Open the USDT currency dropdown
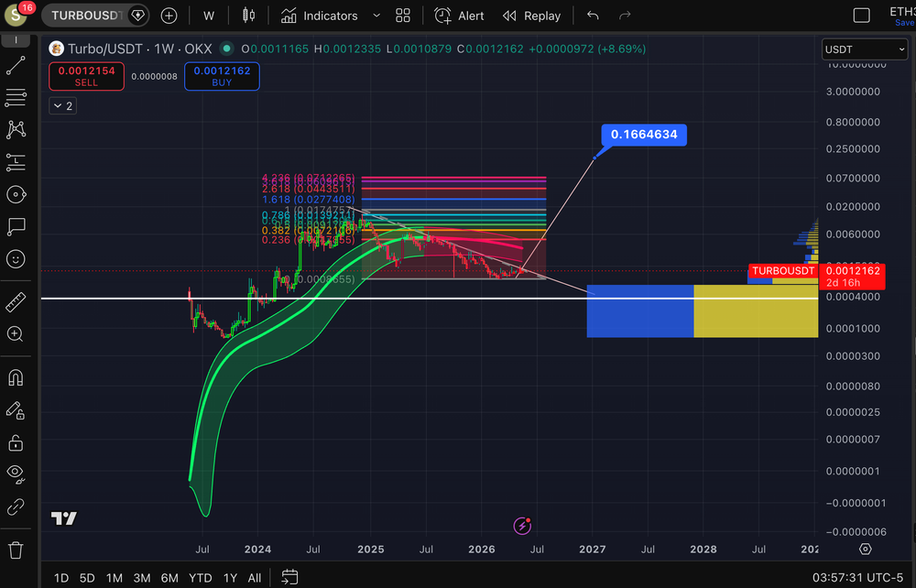Viewport: 916px width, 588px height. [x=865, y=49]
